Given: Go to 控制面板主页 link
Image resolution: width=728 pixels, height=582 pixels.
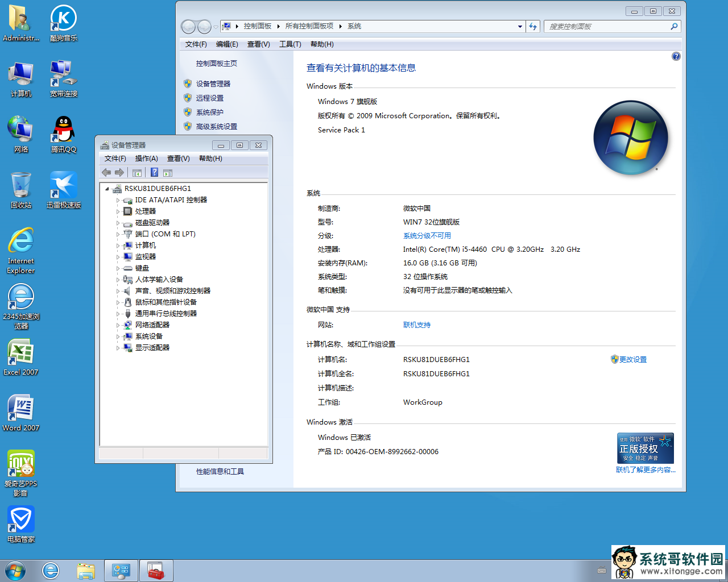Looking at the screenshot, I should click(x=217, y=64).
